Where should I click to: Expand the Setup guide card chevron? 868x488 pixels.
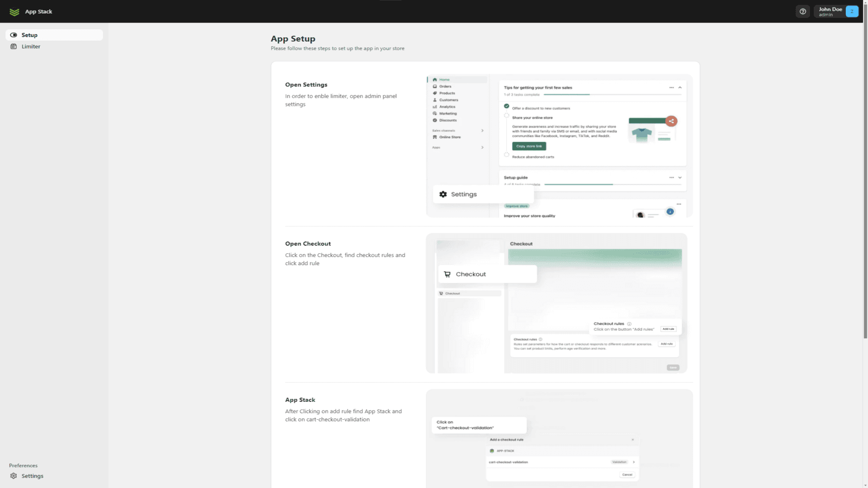point(680,177)
